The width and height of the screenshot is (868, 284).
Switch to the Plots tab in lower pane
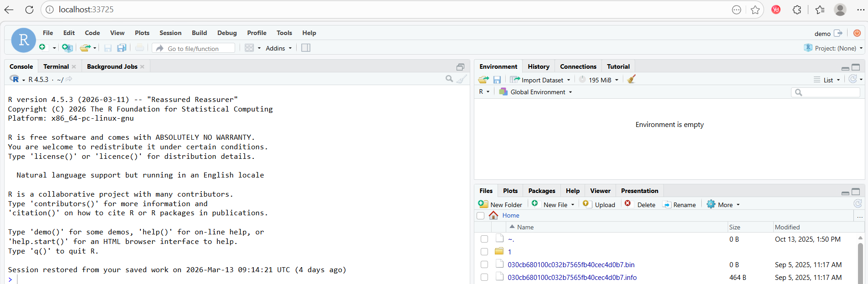coord(510,191)
